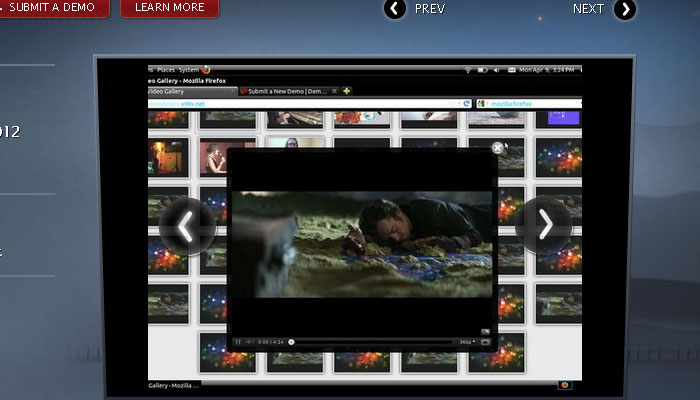Mute the video player volume
This screenshot has width=700, height=400.
pyautogui.click(x=249, y=342)
